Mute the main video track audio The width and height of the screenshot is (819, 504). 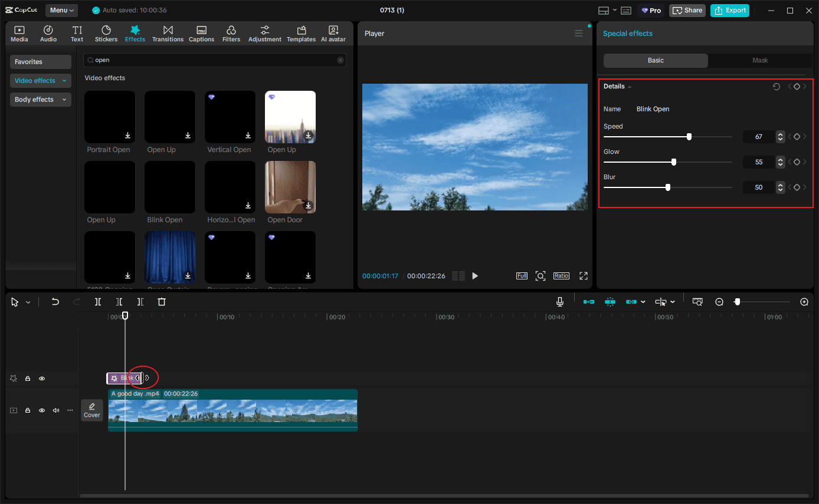coord(56,410)
